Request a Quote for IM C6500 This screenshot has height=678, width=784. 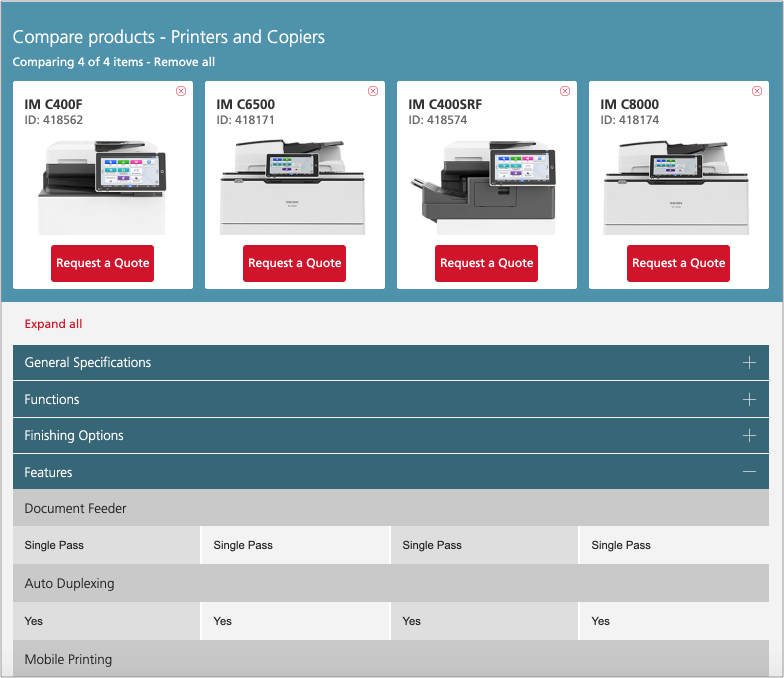[294, 263]
